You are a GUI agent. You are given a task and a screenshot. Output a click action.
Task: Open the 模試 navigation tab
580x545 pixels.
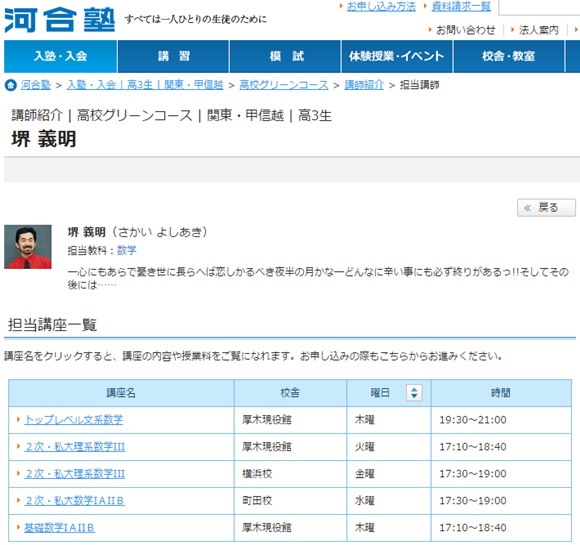[x=286, y=56]
